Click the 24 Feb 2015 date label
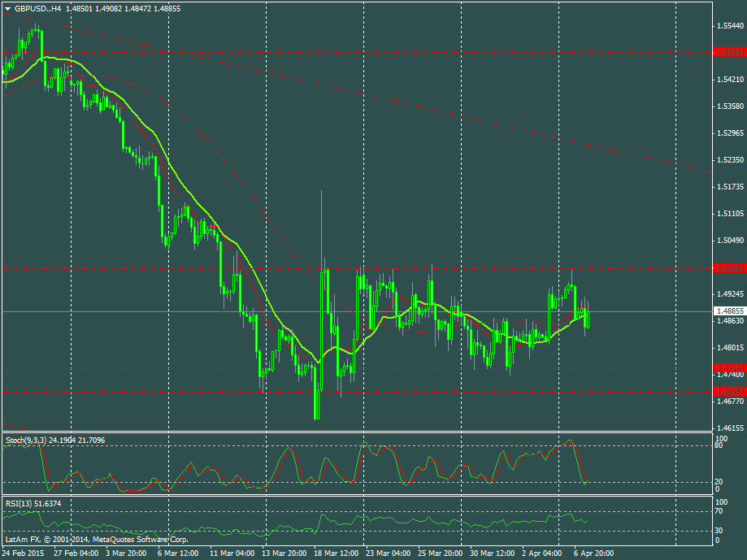747x560 pixels. click(x=23, y=551)
